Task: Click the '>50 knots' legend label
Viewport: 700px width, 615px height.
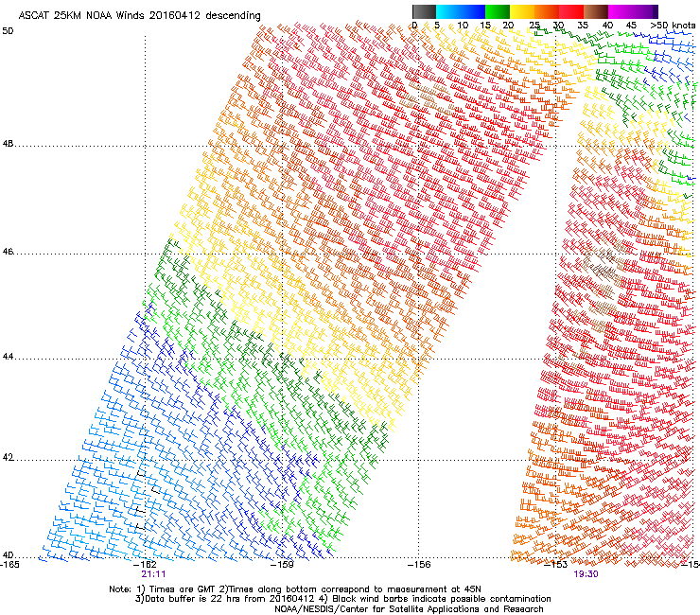Action: coord(673,25)
